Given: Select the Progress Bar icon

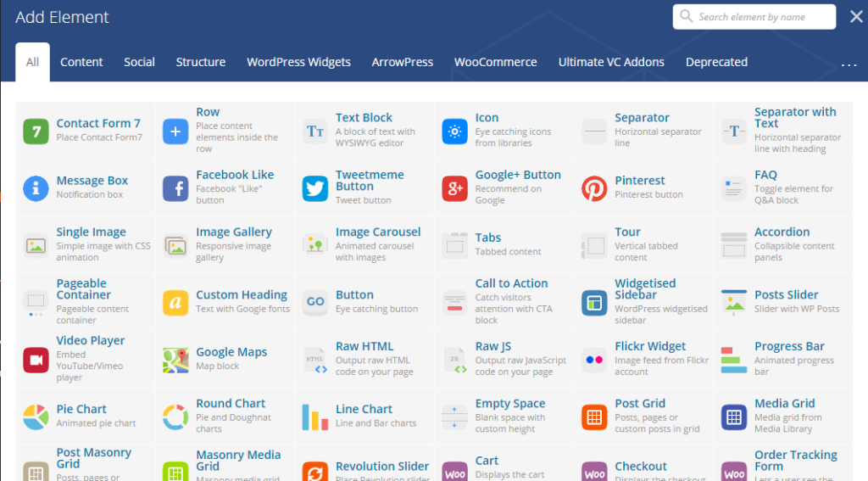Looking at the screenshot, I should (x=734, y=360).
